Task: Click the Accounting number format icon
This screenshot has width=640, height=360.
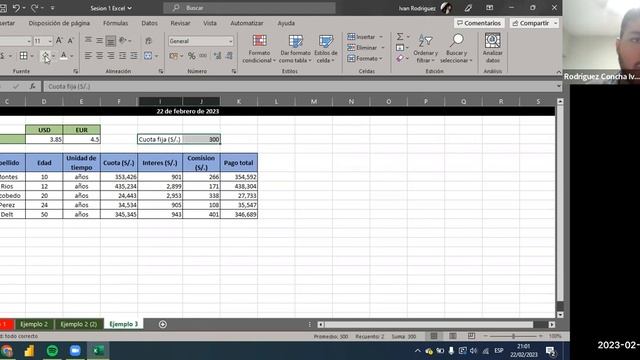Action: click(x=173, y=56)
